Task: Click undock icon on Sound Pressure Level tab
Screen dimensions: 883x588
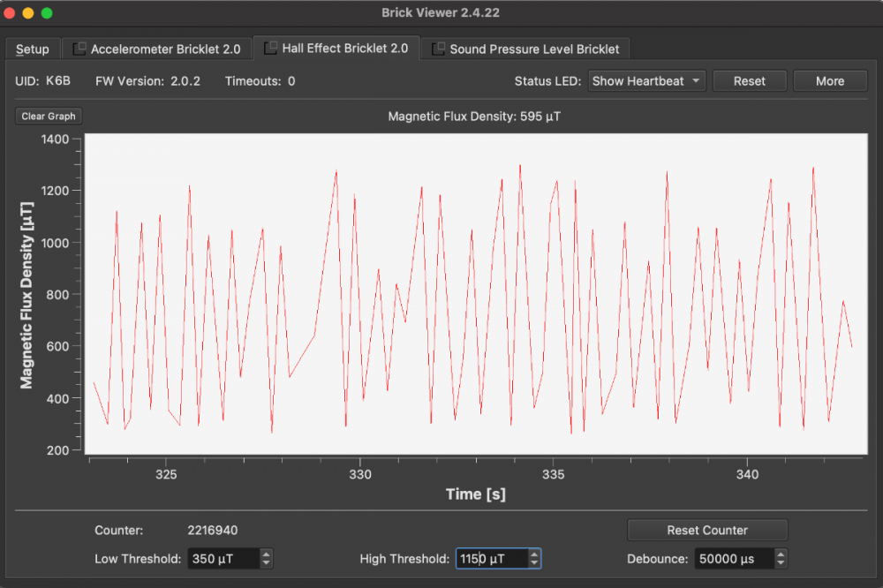Action: [438, 49]
